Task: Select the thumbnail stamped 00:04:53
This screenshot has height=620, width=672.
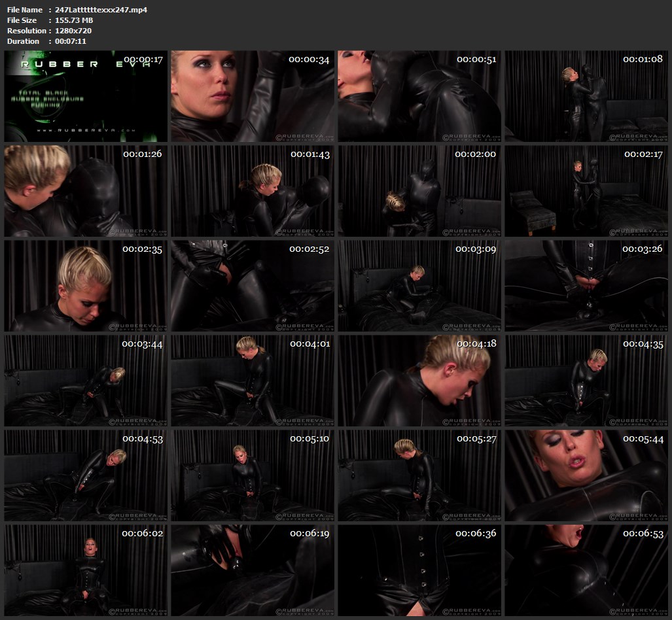Action: (x=86, y=475)
